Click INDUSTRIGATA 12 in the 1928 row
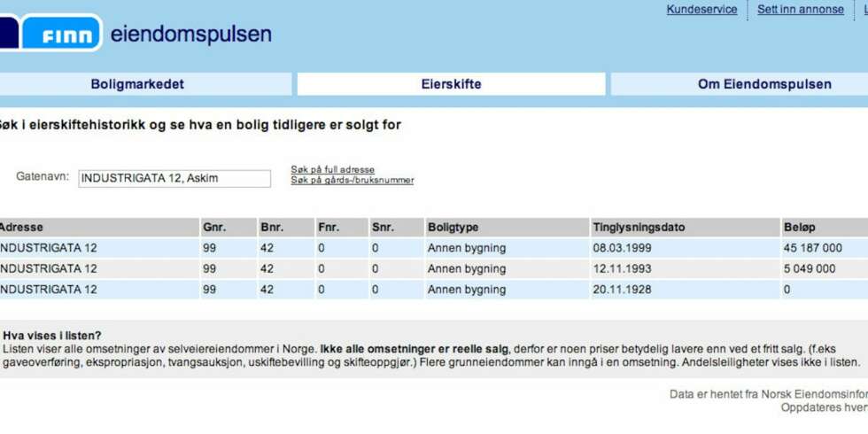Screen dimensions: 868x434 point(48,290)
